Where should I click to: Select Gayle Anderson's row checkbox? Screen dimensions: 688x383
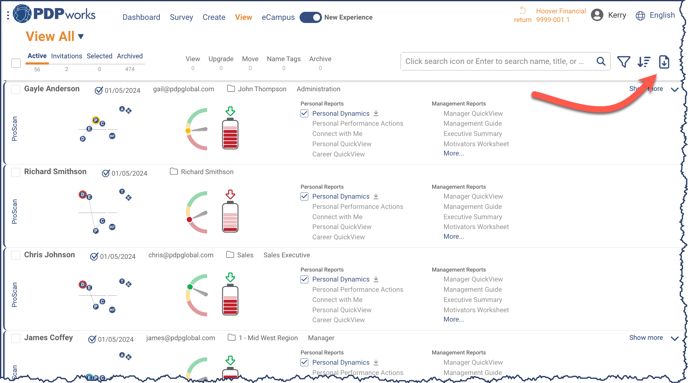click(x=15, y=89)
